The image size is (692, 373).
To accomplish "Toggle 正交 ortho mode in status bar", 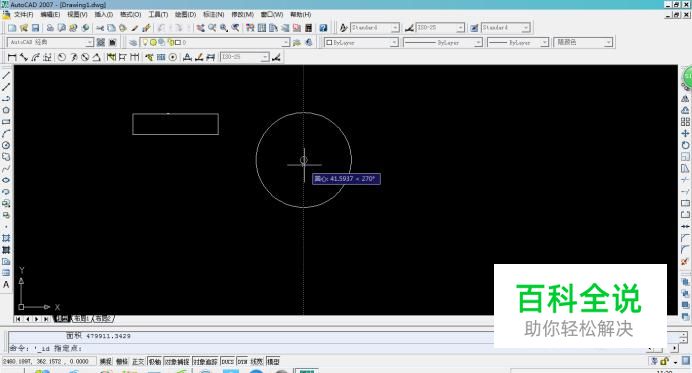I will pyautogui.click(x=138, y=362).
